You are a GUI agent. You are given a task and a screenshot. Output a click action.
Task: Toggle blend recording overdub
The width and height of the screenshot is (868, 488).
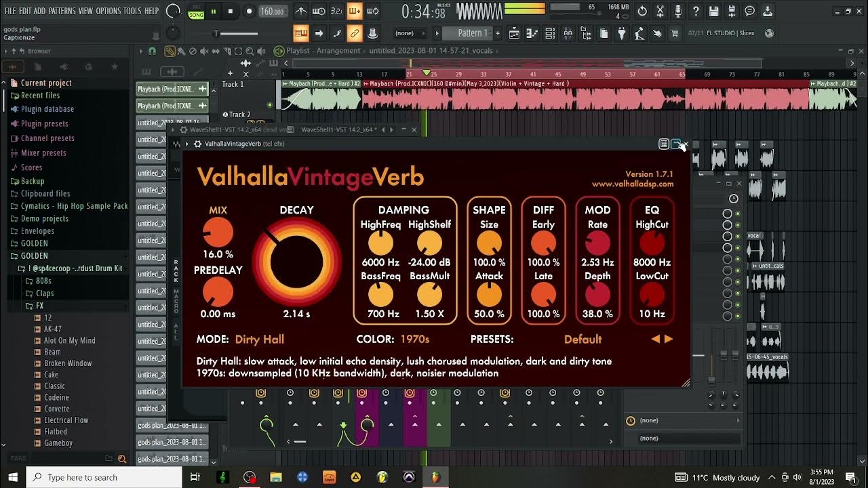(x=354, y=11)
